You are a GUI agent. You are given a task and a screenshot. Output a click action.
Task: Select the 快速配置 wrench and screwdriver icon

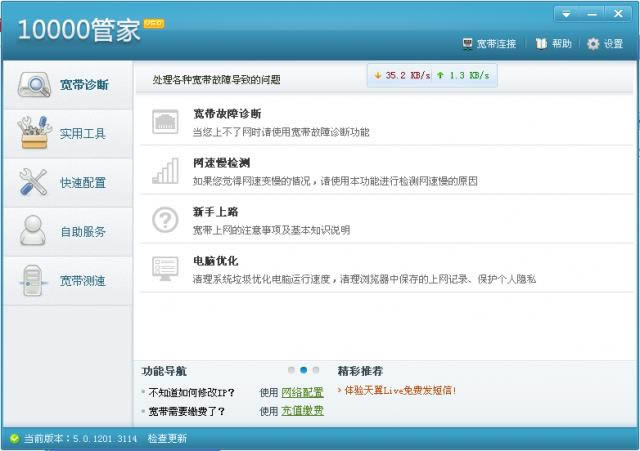pyautogui.click(x=33, y=182)
